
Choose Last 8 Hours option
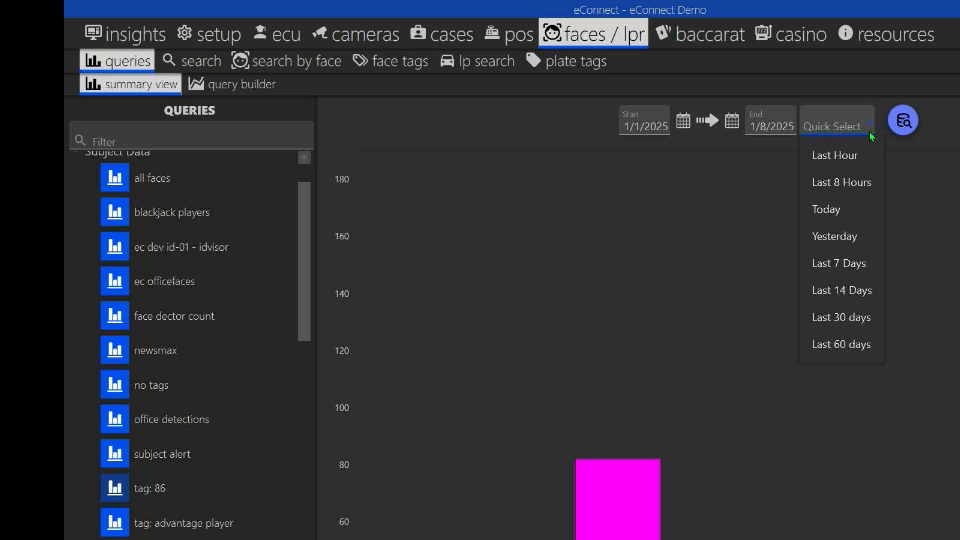pyautogui.click(x=842, y=182)
